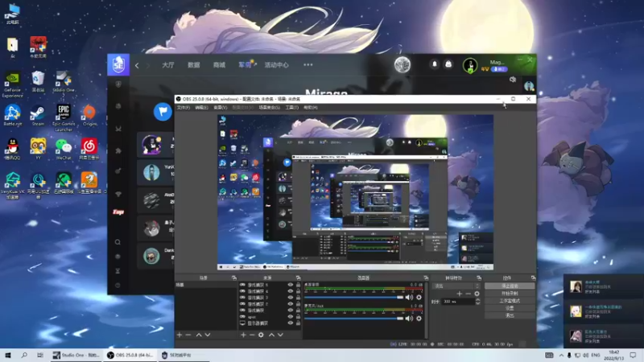Click the blue flag button in 5E
Screen dimensions: 644x362
[163, 112]
